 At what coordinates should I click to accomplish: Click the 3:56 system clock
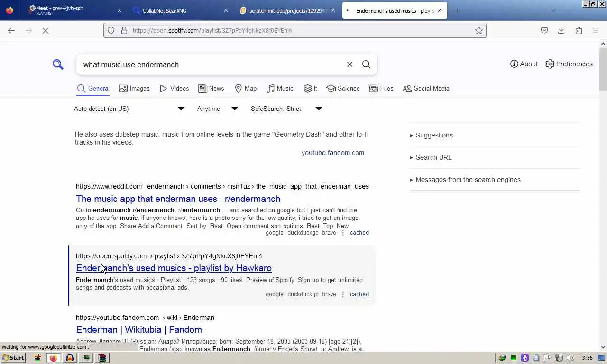(587, 358)
